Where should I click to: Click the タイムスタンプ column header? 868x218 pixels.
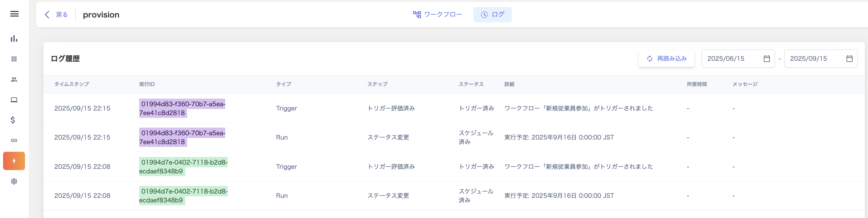click(71, 84)
